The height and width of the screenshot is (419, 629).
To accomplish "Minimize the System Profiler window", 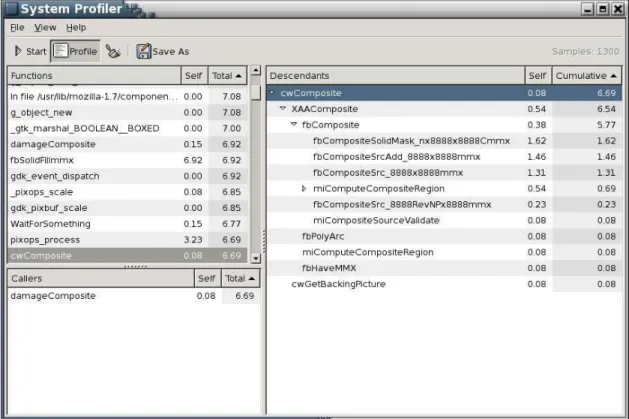I will pos(587,9).
